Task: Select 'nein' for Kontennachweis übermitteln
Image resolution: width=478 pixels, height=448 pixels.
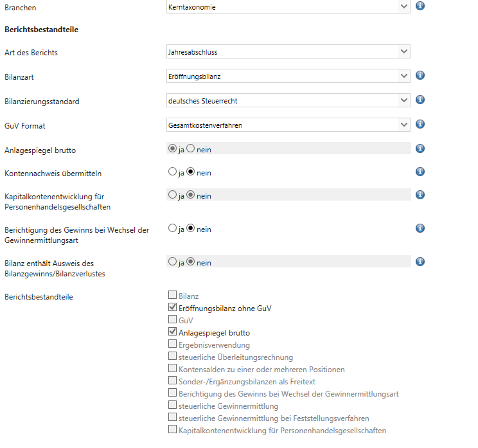Action: coord(191,172)
